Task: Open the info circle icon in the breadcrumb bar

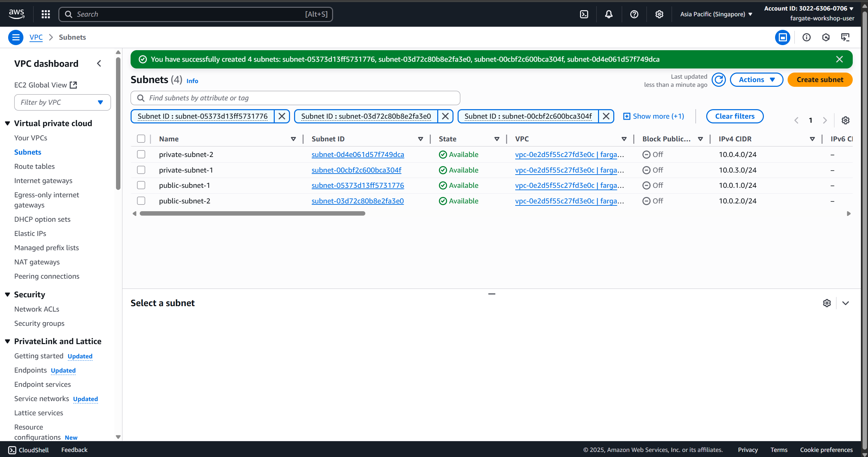Action: point(807,37)
